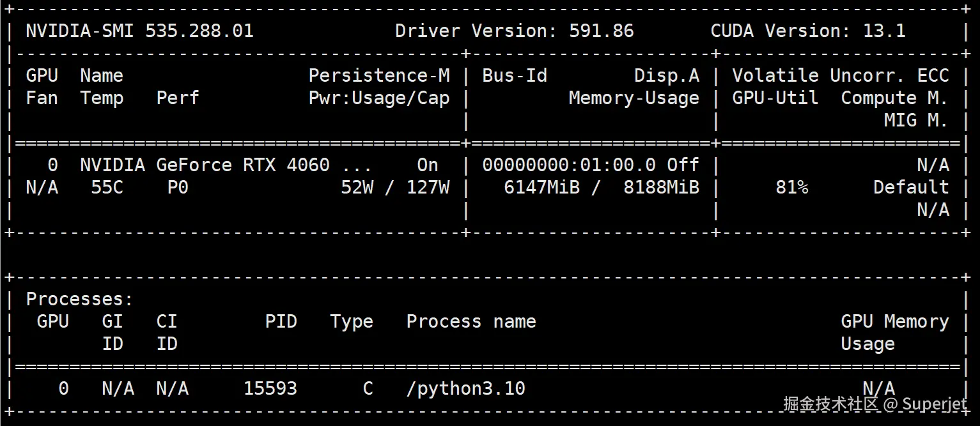The image size is (980, 426).
Task: Click the Persistence-M column header
Action: pos(379,75)
